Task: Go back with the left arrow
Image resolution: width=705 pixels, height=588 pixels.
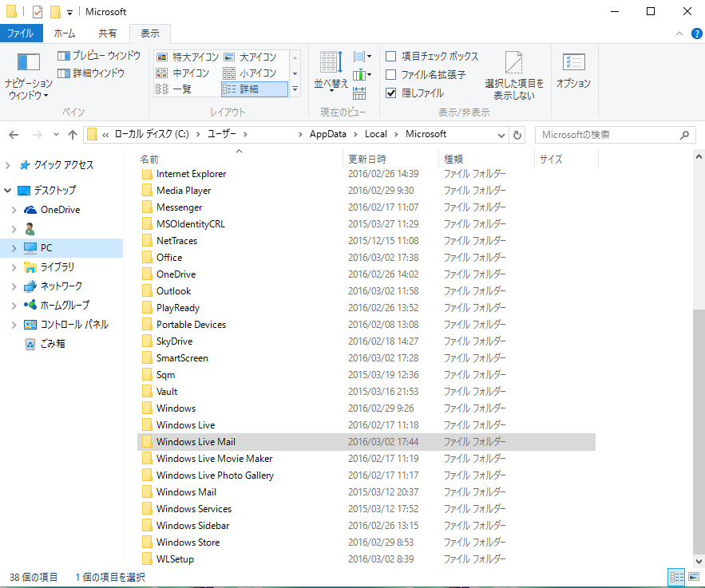Action: (14, 134)
